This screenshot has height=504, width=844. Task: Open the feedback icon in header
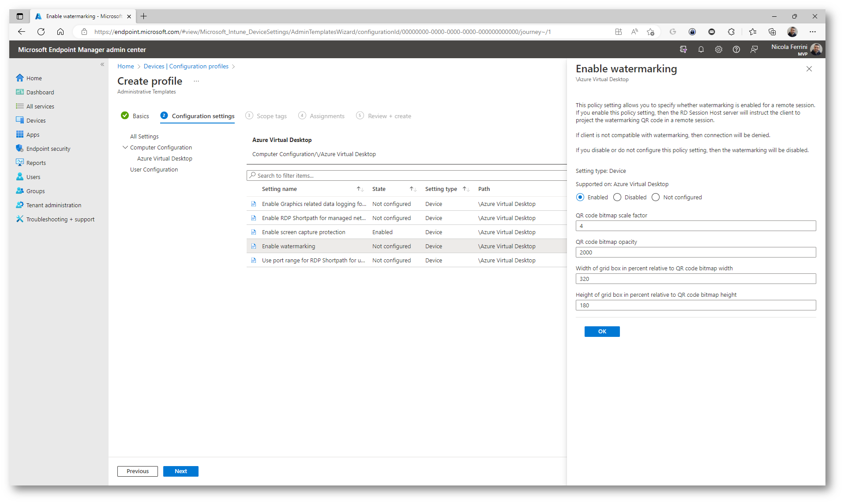(754, 49)
